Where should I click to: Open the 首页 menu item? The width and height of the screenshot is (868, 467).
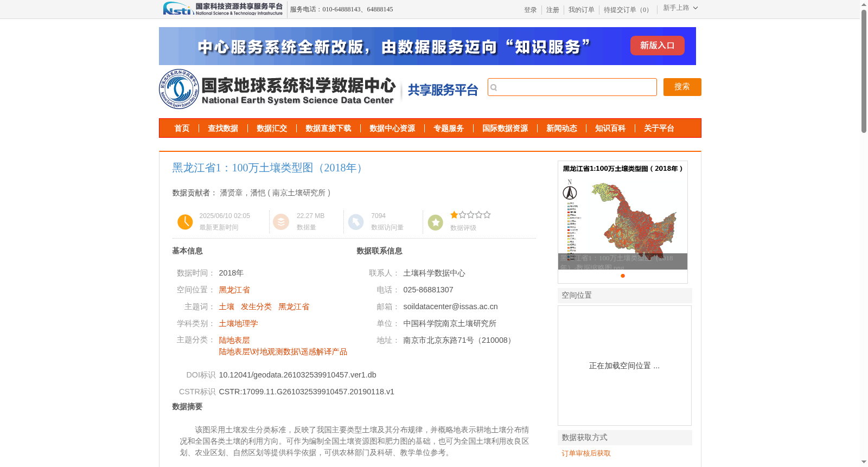(182, 129)
